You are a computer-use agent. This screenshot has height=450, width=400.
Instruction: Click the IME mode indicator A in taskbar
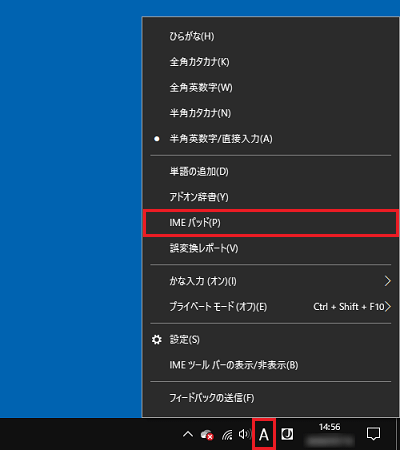tap(264, 434)
